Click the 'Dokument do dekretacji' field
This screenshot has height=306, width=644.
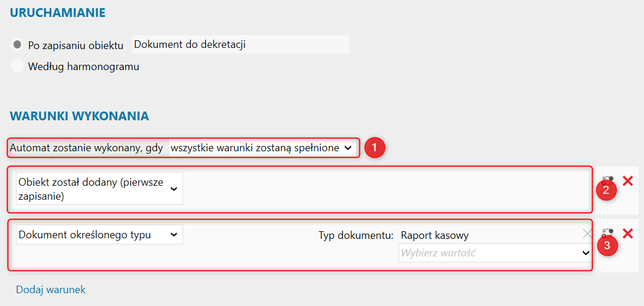tap(240, 45)
